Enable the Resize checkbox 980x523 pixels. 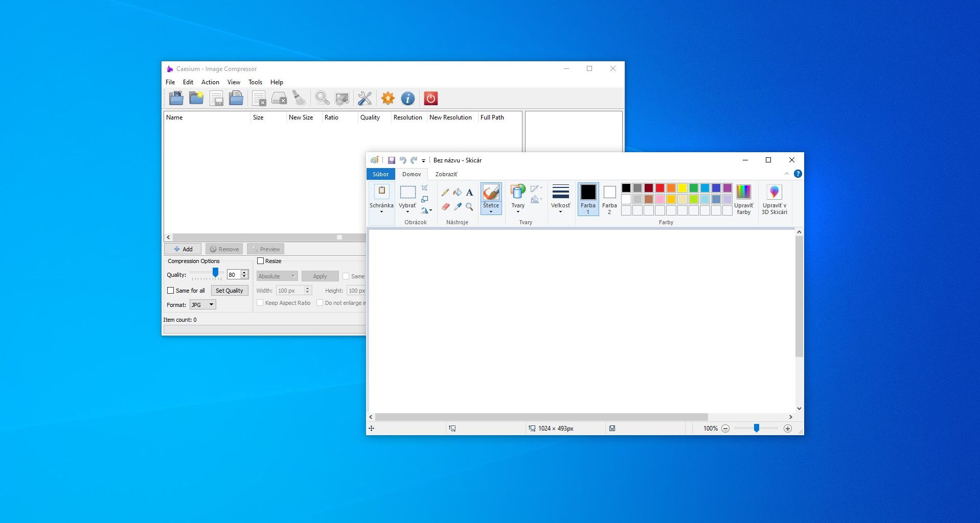(261, 261)
